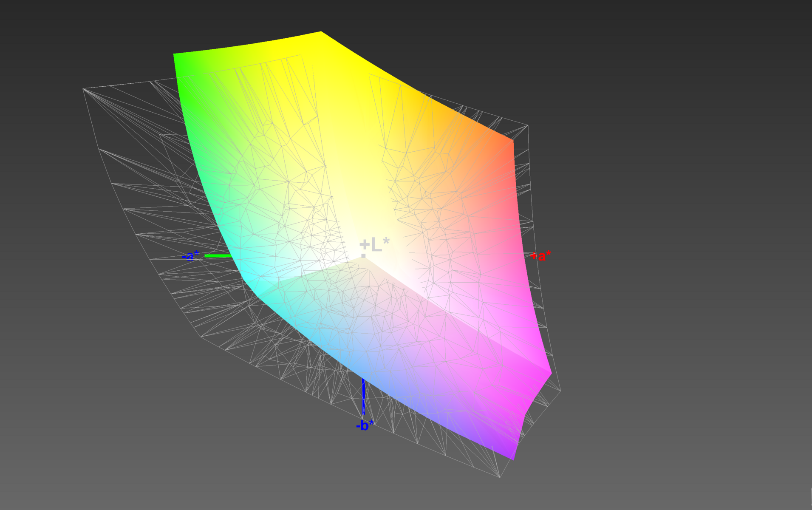This screenshot has width=812, height=510.
Task: Click the red +a* axis label
Action: (541, 256)
